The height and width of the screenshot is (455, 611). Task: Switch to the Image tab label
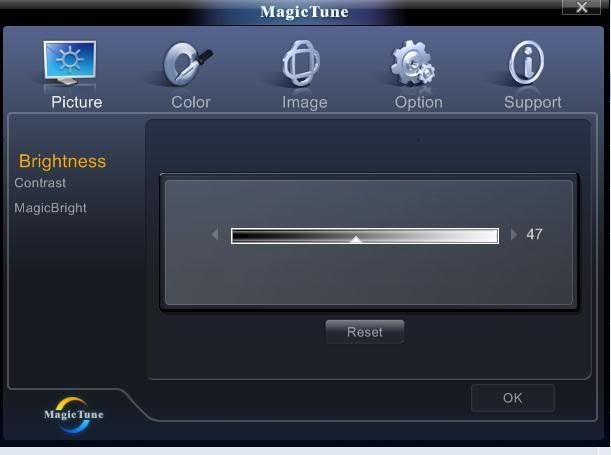[305, 103]
